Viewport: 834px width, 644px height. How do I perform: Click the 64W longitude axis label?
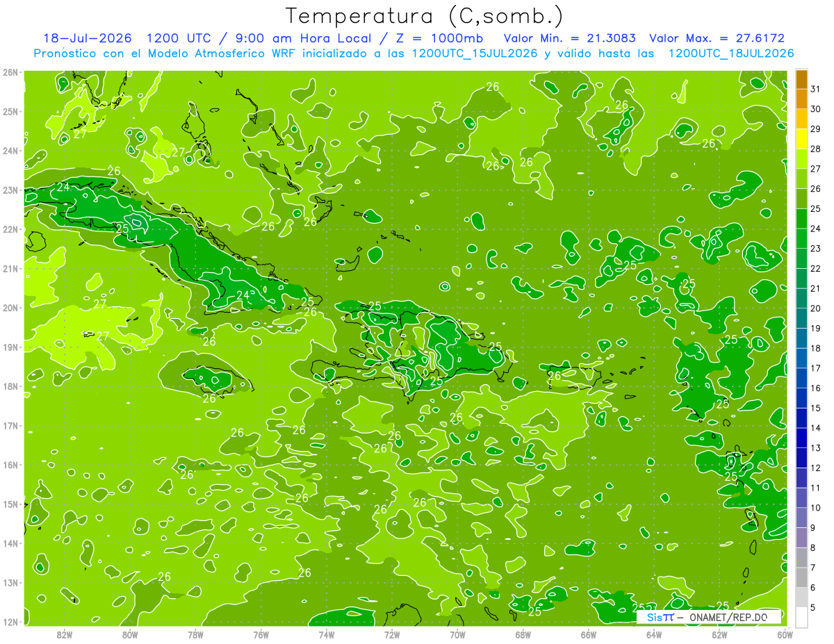coord(653,634)
